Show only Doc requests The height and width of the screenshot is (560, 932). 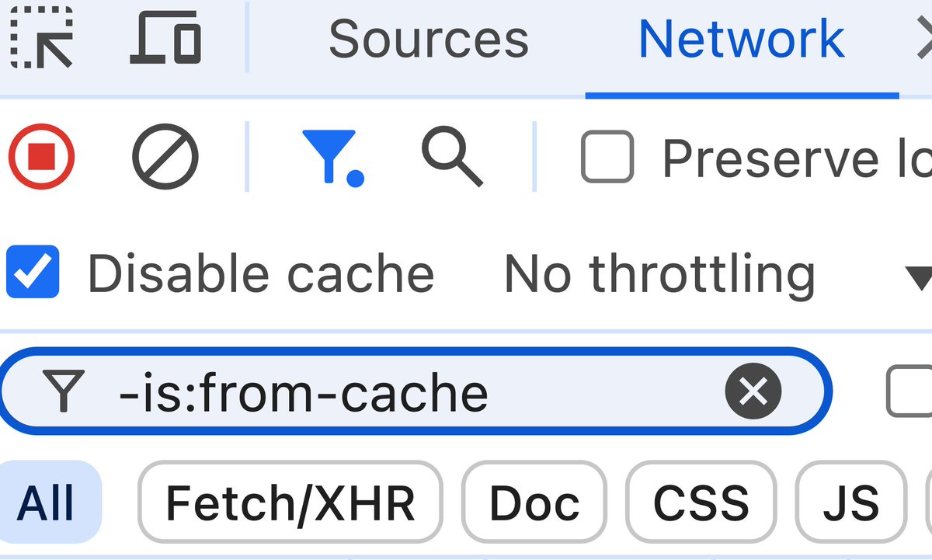(x=534, y=503)
